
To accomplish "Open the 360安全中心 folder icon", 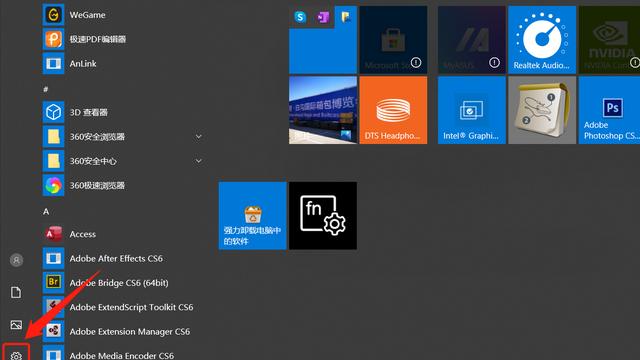I will click(x=53, y=161).
